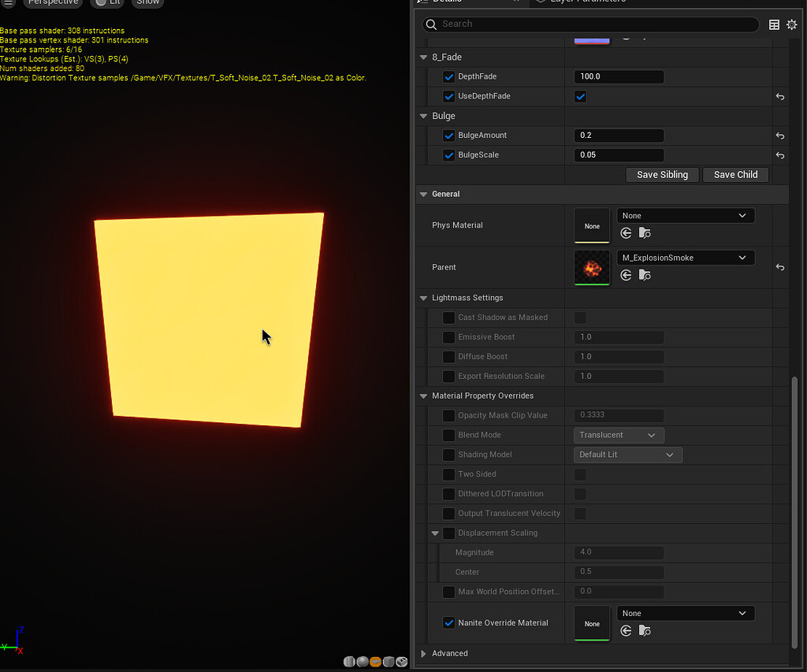Select the custom preview mesh icon
This screenshot has height=672, width=807.
coord(402,662)
